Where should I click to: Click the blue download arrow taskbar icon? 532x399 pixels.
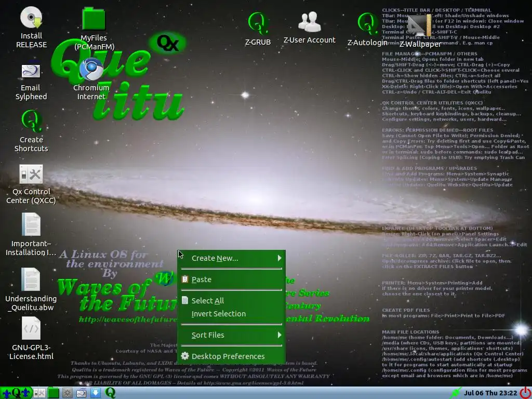tap(96, 393)
